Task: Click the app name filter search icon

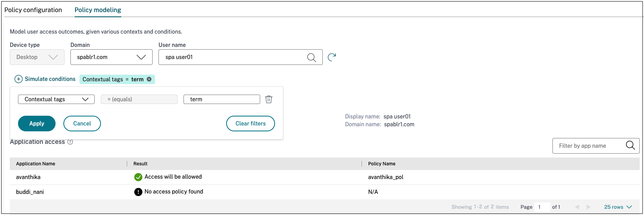Action: (x=630, y=145)
